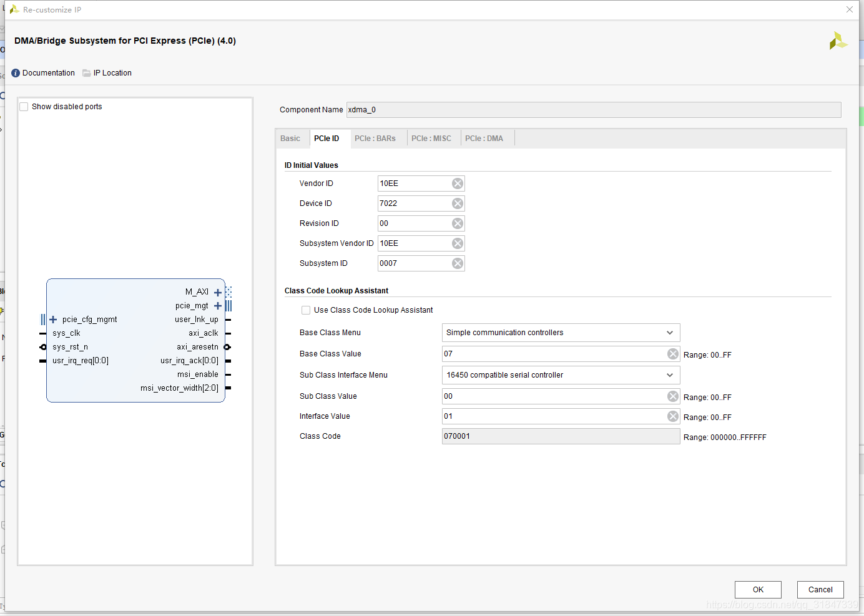Screen dimensions: 864x616
Task: Select the usr_irq_req[0:0] port label
Action: tap(81, 361)
